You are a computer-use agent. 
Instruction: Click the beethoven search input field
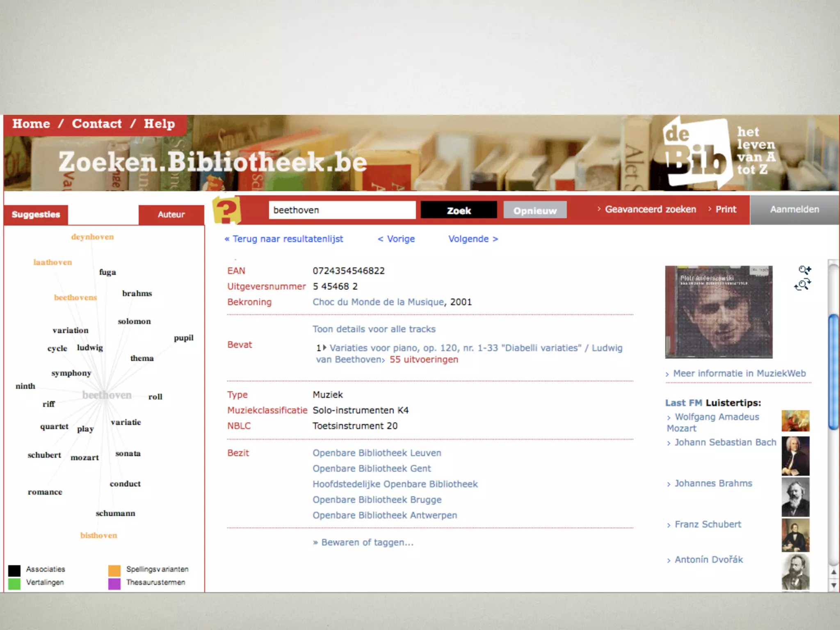point(342,210)
